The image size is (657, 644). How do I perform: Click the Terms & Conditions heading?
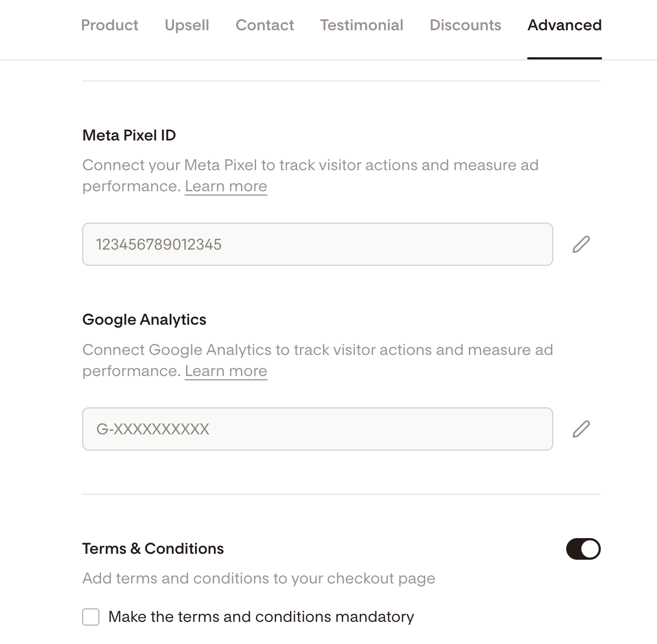click(153, 549)
